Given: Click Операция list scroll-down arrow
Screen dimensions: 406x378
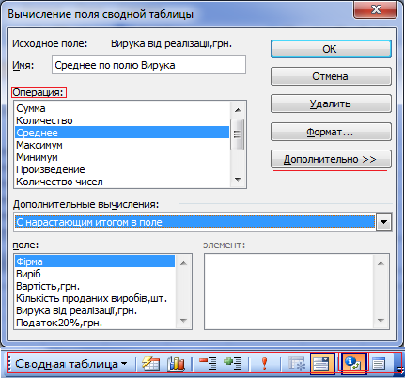Looking at the screenshot, I should click(238, 180).
